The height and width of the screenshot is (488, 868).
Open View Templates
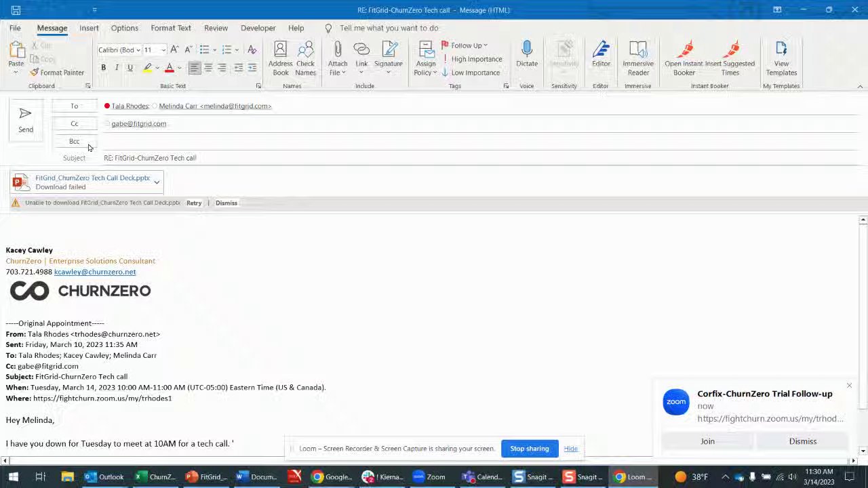[781, 58]
